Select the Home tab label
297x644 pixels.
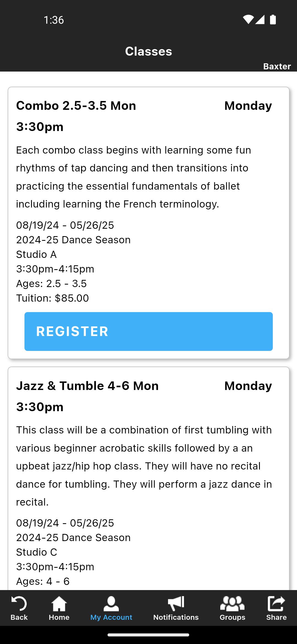point(59,617)
